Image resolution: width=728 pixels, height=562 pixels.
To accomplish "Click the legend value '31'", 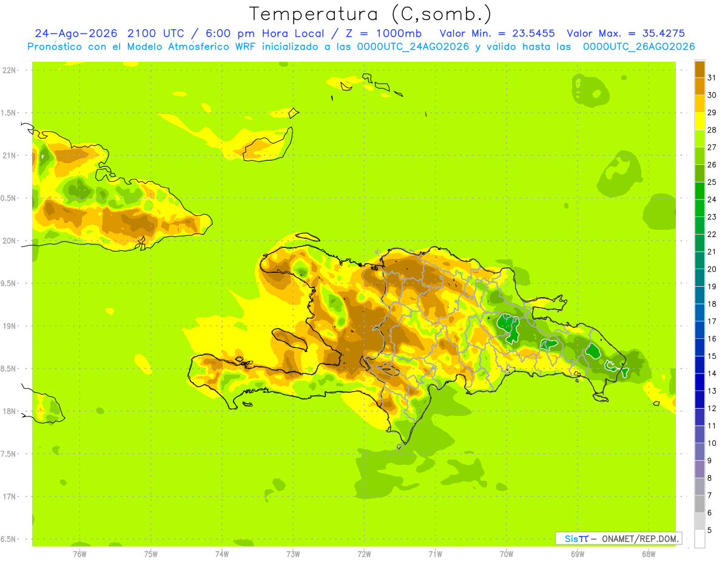I will [712, 78].
